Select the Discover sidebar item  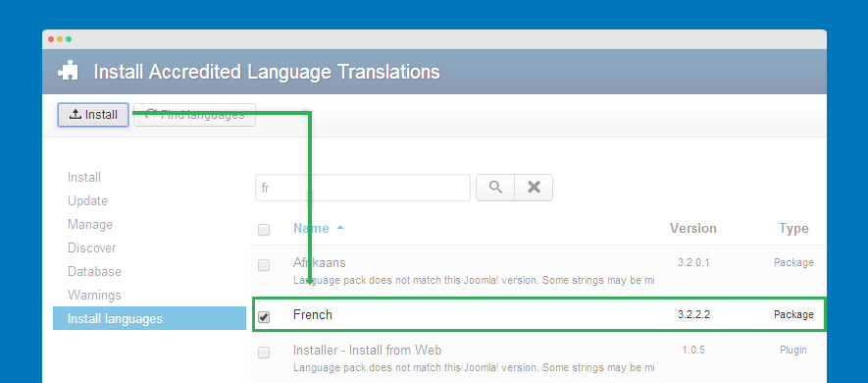point(92,247)
